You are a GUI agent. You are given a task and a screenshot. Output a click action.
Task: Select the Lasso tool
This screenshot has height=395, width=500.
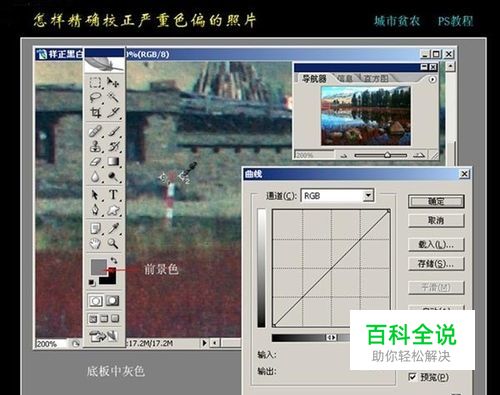click(95, 98)
